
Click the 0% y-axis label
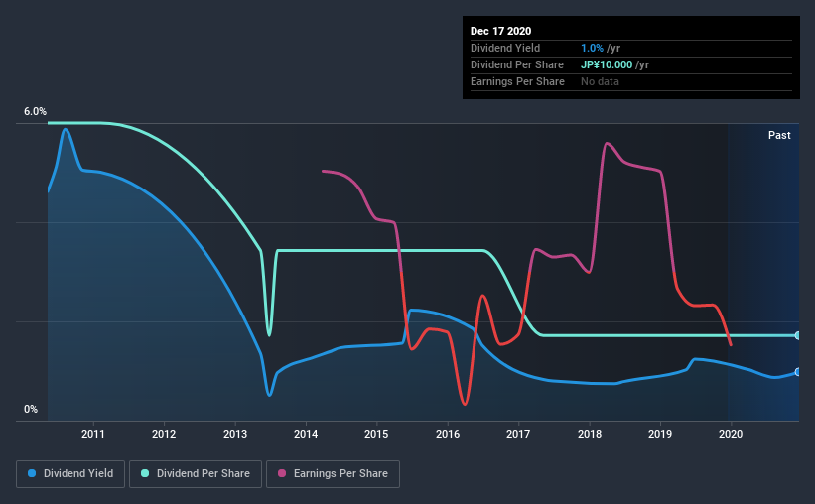point(31,410)
